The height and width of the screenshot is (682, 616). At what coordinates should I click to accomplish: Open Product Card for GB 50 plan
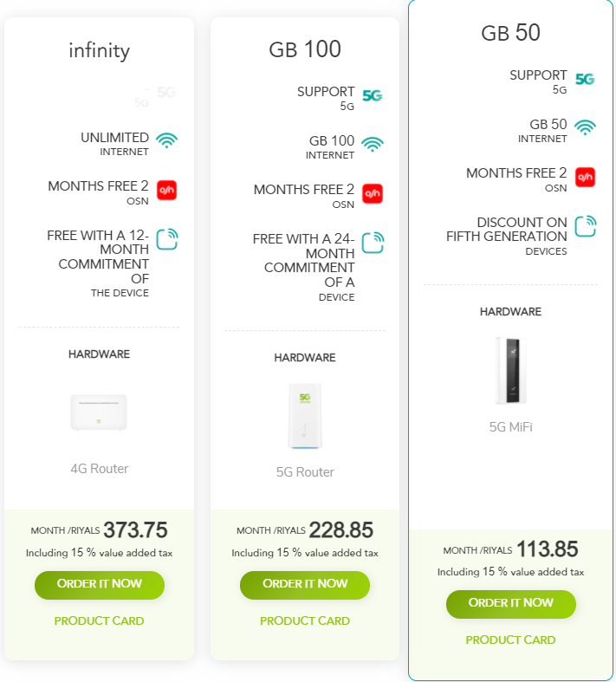click(510, 640)
